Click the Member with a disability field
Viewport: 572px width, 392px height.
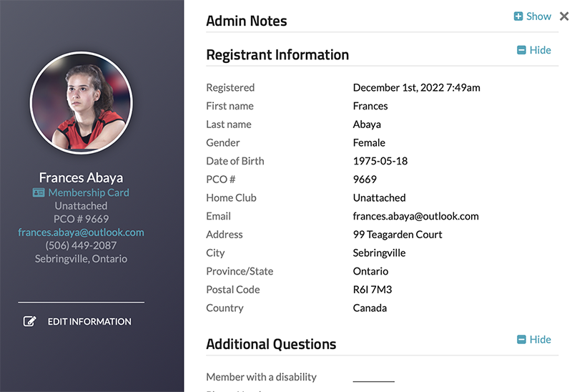(373, 377)
